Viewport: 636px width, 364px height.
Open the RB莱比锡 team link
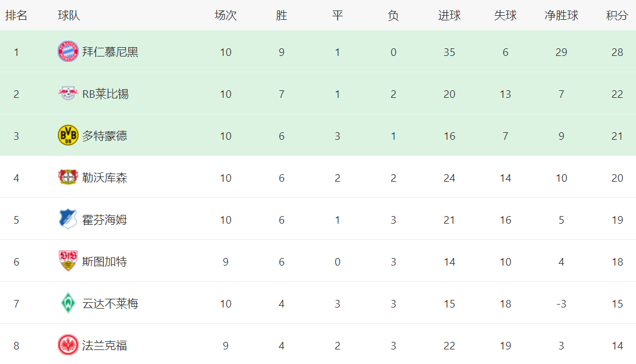(106, 94)
